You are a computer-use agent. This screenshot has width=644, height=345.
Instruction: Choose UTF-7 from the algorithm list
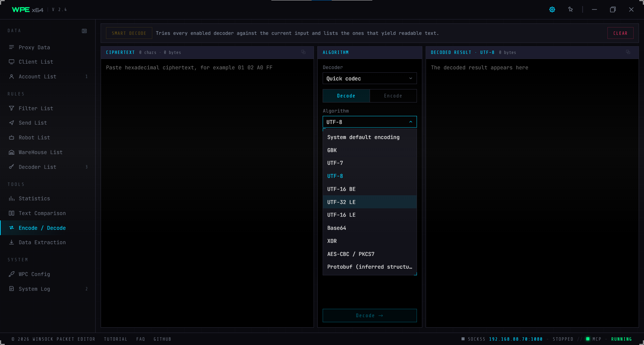click(370, 163)
